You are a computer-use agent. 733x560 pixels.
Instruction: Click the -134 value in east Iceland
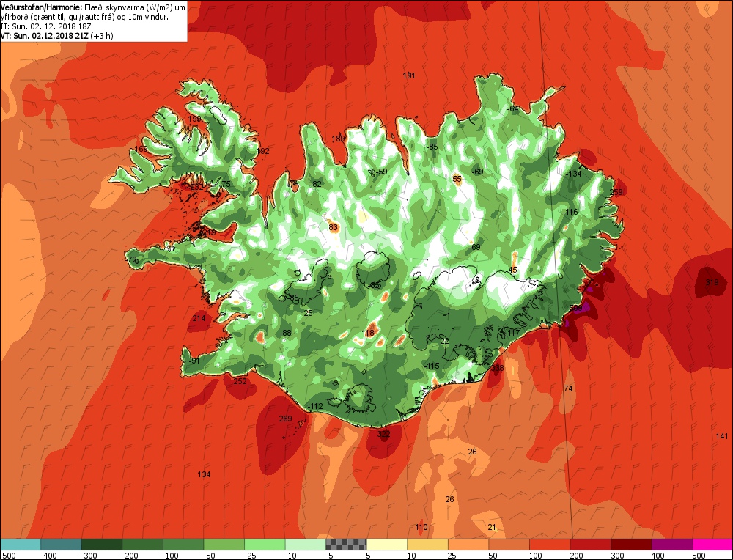(x=573, y=174)
